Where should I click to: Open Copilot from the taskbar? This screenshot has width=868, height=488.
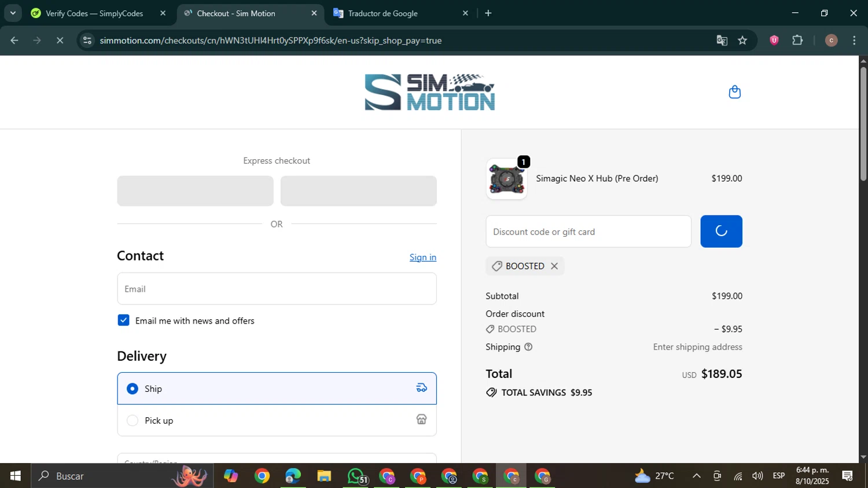pyautogui.click(x=231, y=476)
